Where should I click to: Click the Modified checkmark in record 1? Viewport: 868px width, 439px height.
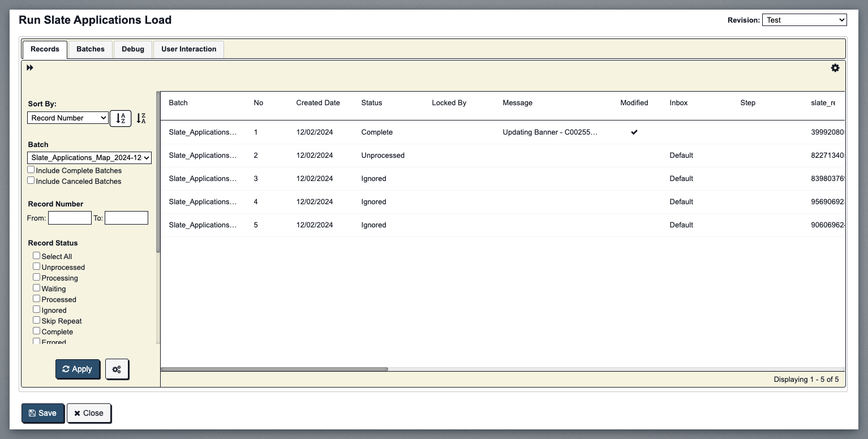pyautogui.click(x=634, y=132)
